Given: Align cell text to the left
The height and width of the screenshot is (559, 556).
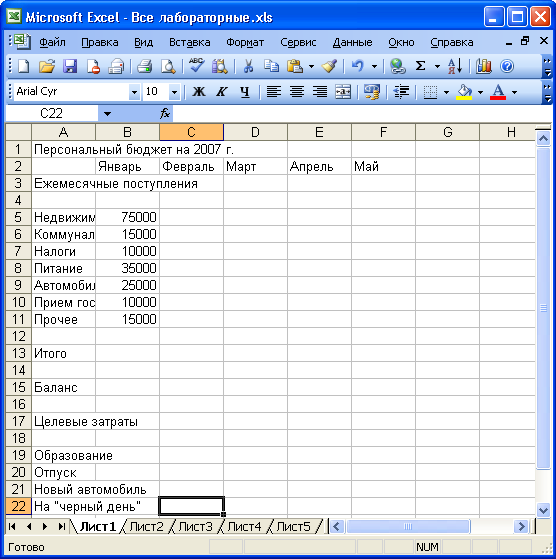Looking at the screenshot, I should point(274,92).
